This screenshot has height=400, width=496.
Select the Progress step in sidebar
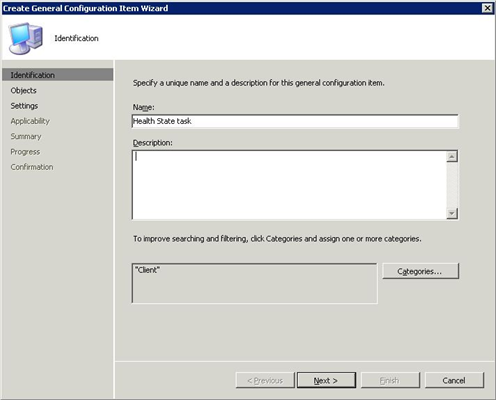(x=25, y=152)
